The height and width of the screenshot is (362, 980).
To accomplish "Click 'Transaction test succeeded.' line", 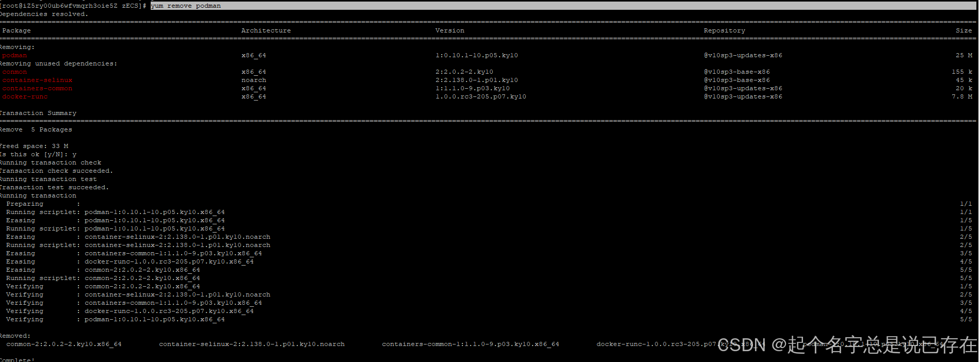I will pos(54,187).
